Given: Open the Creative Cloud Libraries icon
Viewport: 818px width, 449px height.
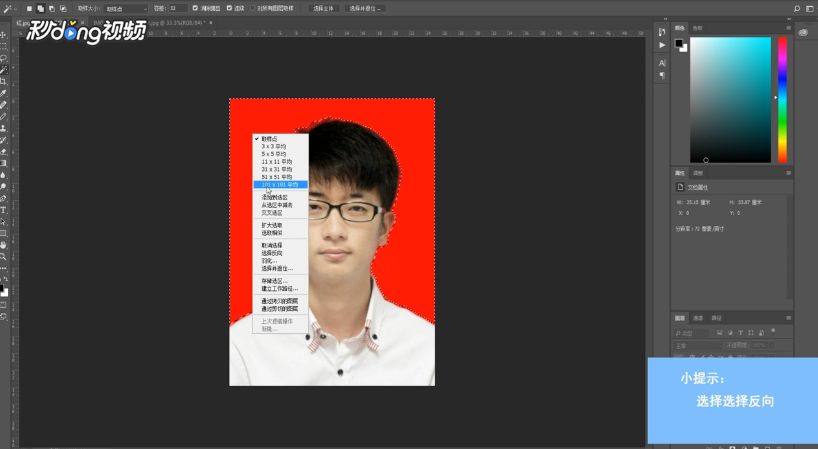Looking at the screenshot, I should [x=803, y=32].
